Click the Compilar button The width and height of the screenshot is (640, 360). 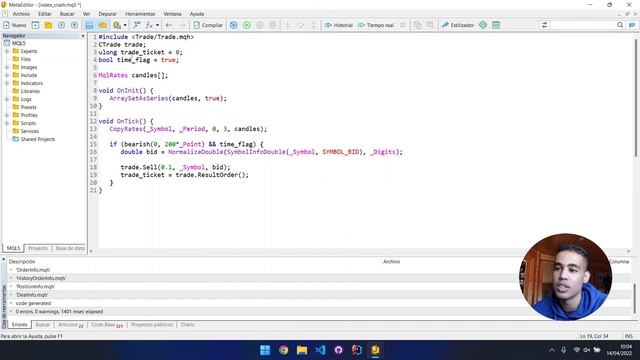pos(208,25)
